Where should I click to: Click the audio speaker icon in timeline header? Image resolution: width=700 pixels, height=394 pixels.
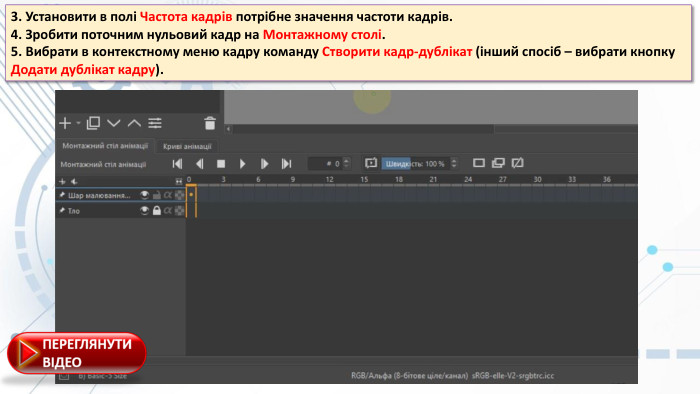click(x=74, y=181)
